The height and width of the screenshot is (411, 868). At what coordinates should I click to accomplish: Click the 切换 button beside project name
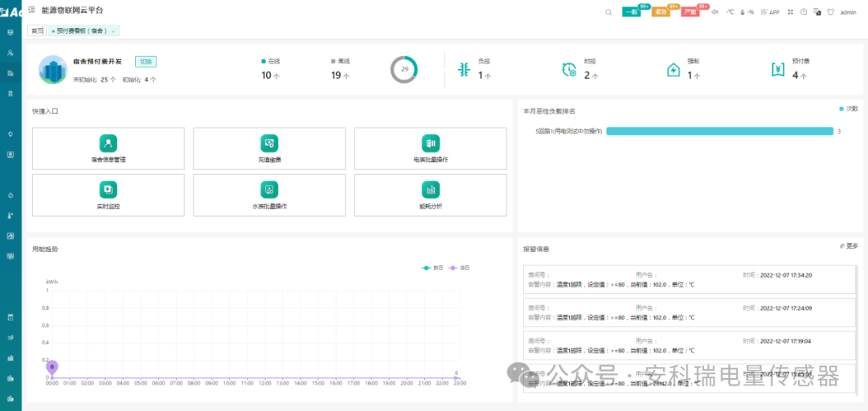pos(145,61)
